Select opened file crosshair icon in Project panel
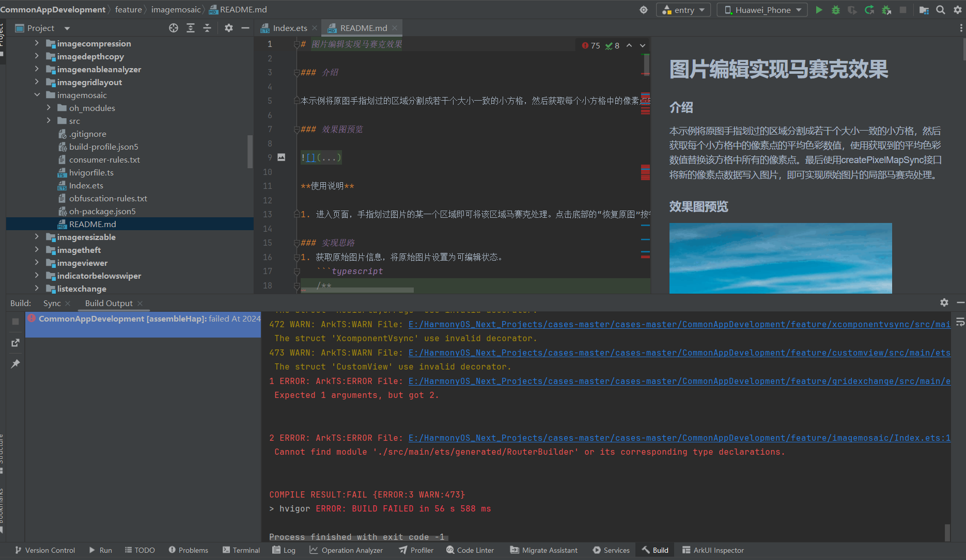Screen dimensions: 966x560 [x=174, y=28]
